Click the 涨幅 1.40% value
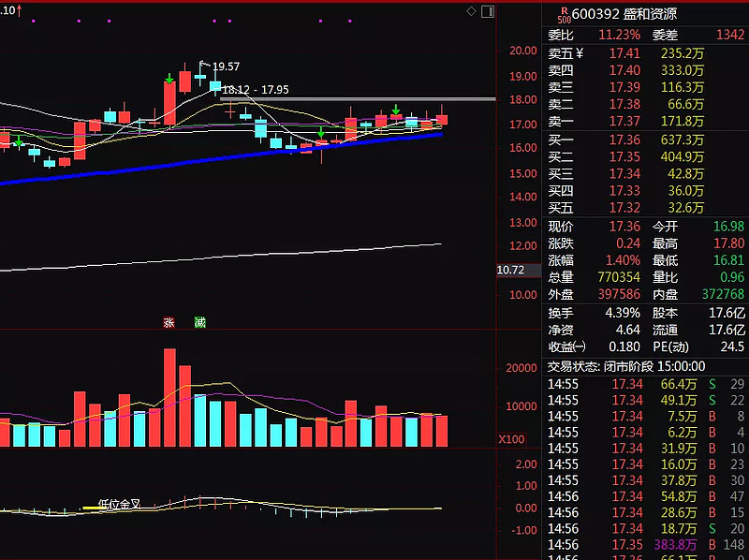Image resolution: width=749 pixels, height=560 pixels. [623, 260]
